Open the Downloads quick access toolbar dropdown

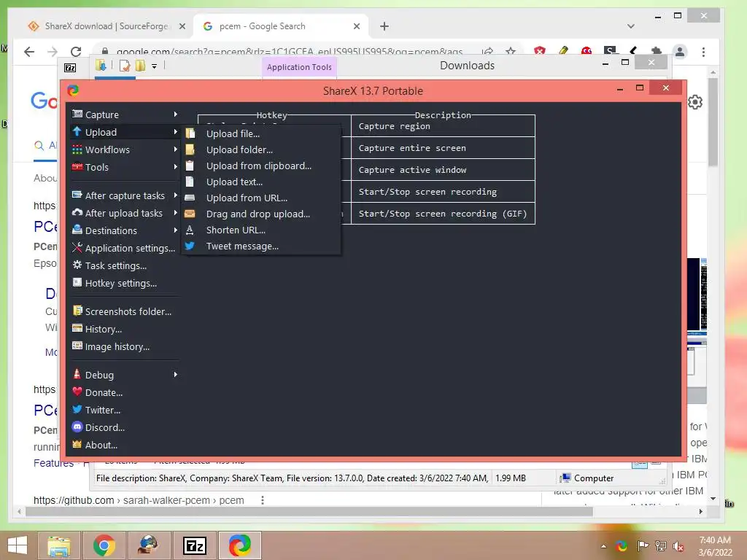(x=155, y=66)
